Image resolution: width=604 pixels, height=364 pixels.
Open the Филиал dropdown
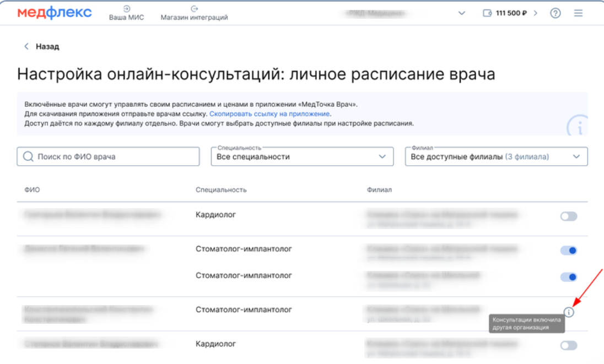point(496,157)
